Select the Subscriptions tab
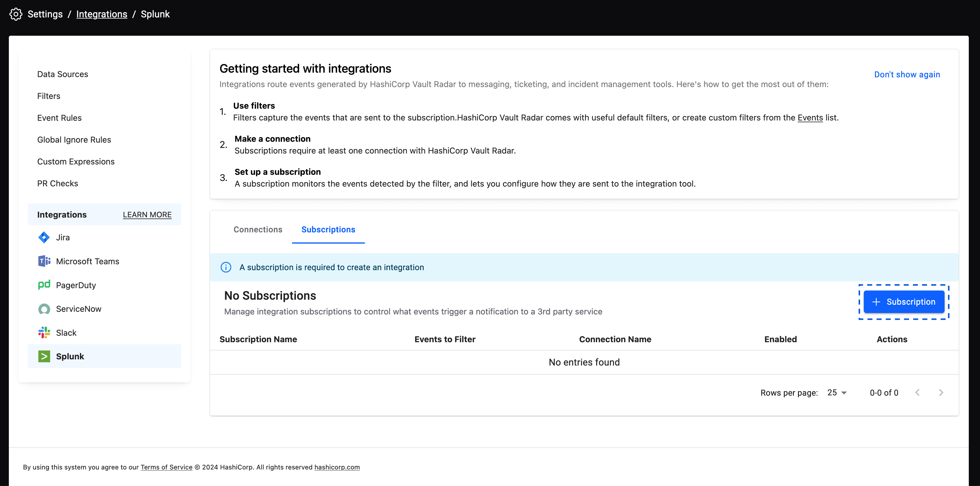980x486 pixels. coord(328,230)
